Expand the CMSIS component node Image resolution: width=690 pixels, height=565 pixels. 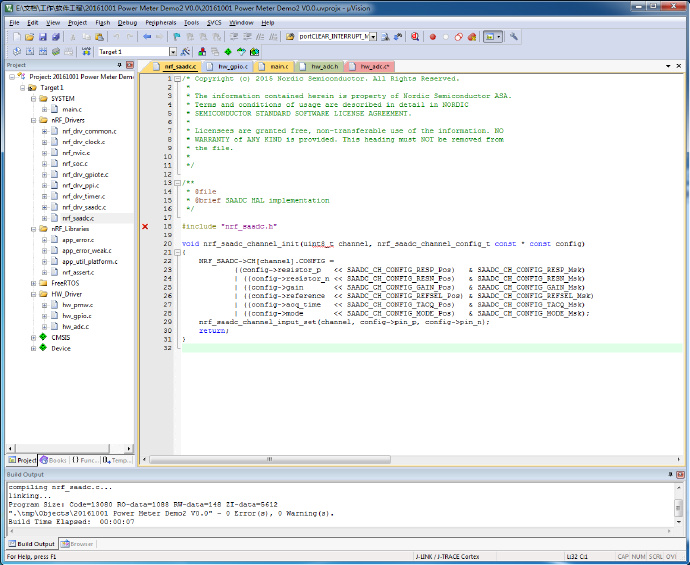coord(33,338)
